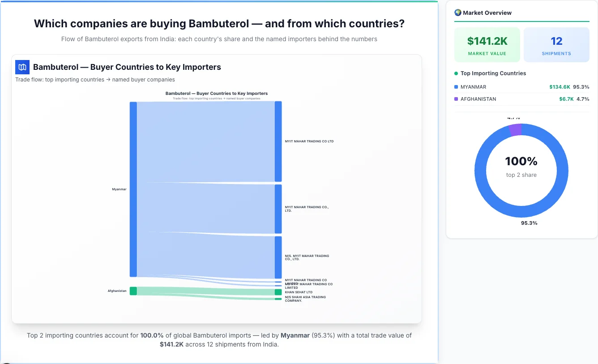Screen dimensions: 598x364
Task: Select the MYANMAR row in Top Importing Countries
Action: (521, 86)
